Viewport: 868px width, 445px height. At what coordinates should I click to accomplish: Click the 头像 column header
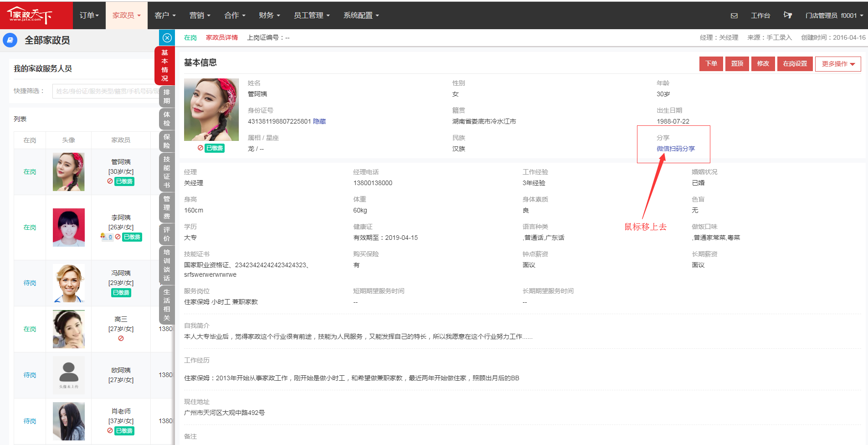pyautogui.click(x=69, y=140)
